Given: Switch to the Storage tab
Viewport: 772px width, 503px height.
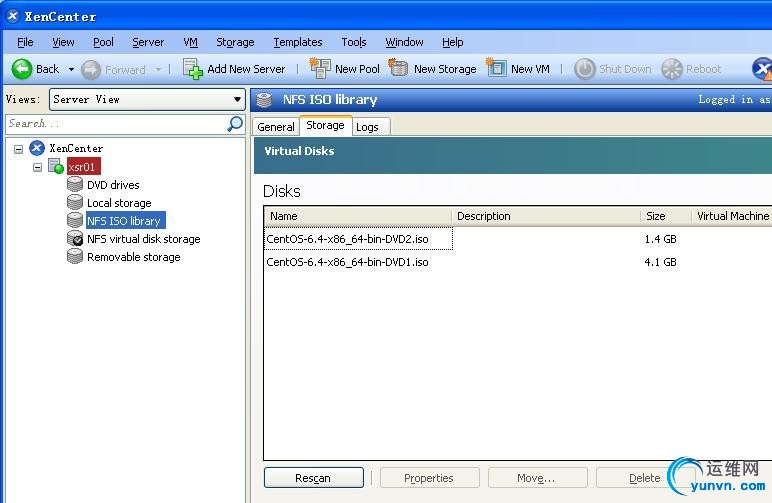Looking at the screenshot, I should [325, 126].
